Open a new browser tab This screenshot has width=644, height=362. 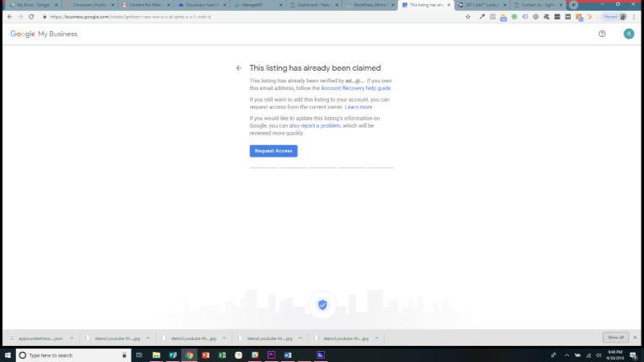(x=573, y=5)
